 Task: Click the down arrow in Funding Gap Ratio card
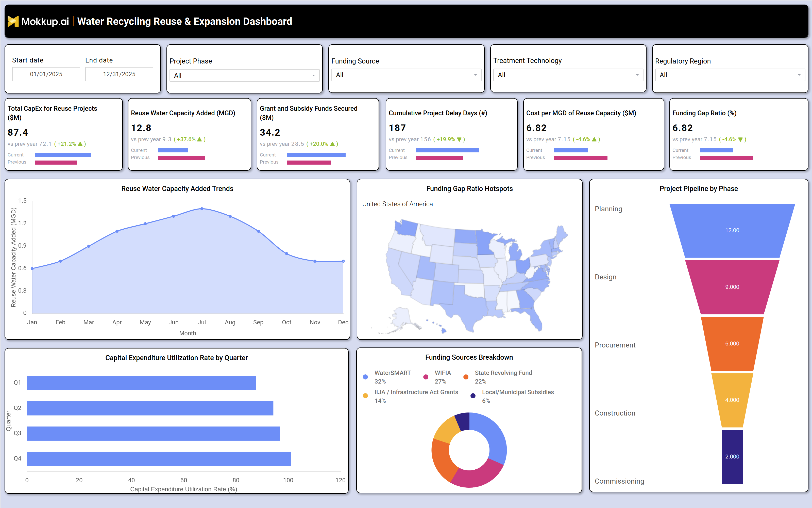click(x=740, y=139)
